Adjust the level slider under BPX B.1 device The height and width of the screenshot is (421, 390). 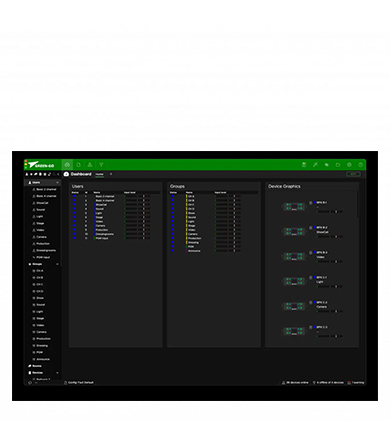pos(329,211)
